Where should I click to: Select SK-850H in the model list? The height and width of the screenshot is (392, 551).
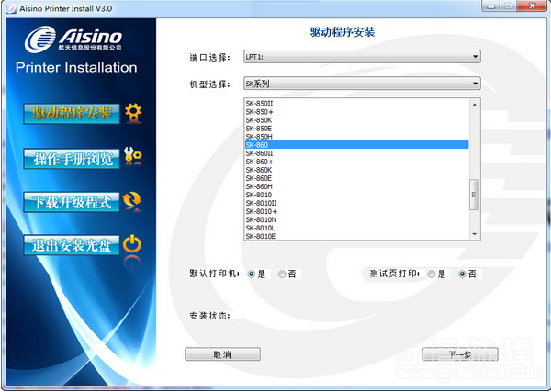pyautogui.click(x=356, y=137)
